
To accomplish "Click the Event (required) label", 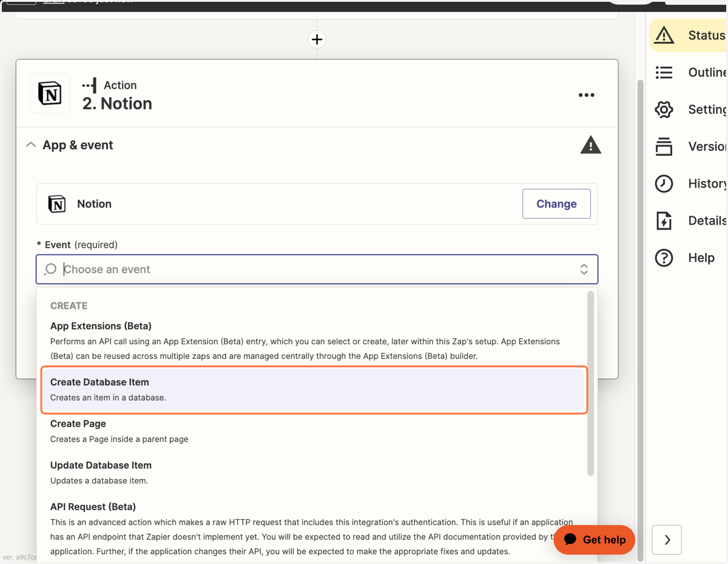I will tap(77, 245).
